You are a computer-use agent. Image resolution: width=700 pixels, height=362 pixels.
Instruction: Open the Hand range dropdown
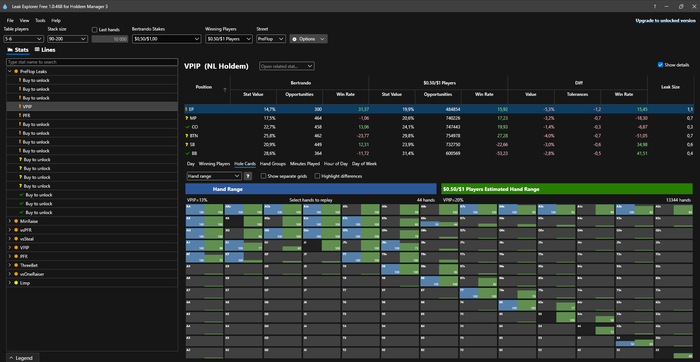(214, 176)
